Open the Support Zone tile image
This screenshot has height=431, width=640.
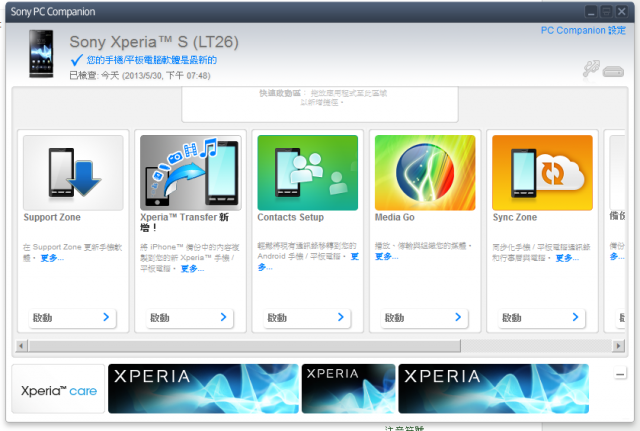pyautogui.click(x=73, y=173)
